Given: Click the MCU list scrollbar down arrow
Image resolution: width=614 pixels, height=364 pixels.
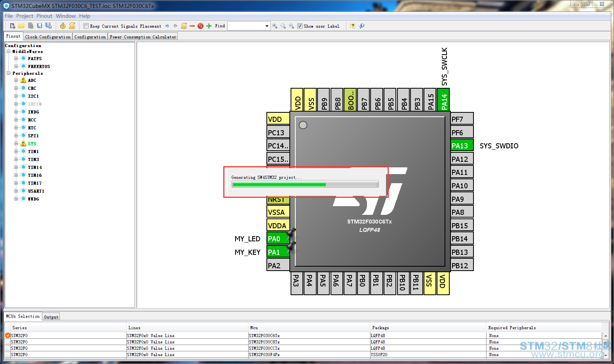Looking at the screenshot, I should point(606,355).
